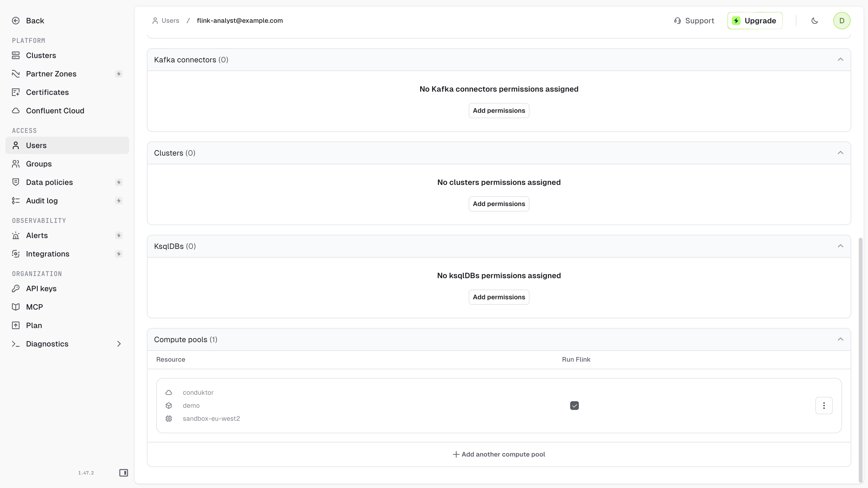
Task: Expand the Diagnostics submenu chevron
Action: (x=119, y=344)
